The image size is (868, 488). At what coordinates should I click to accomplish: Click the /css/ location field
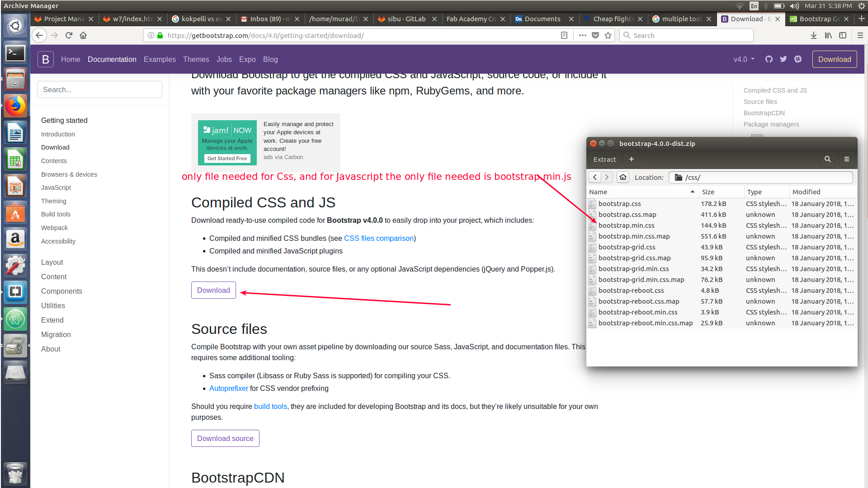761,177
